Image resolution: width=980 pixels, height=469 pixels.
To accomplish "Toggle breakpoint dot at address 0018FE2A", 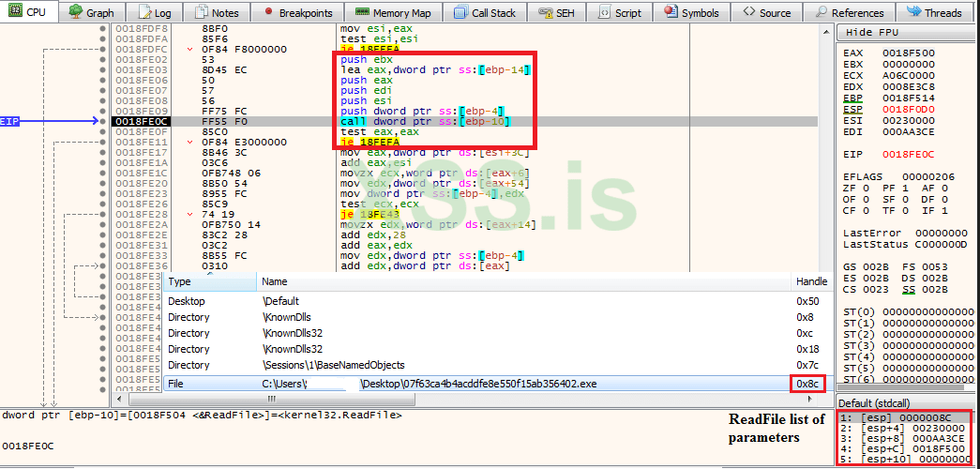I will point(102,224).
